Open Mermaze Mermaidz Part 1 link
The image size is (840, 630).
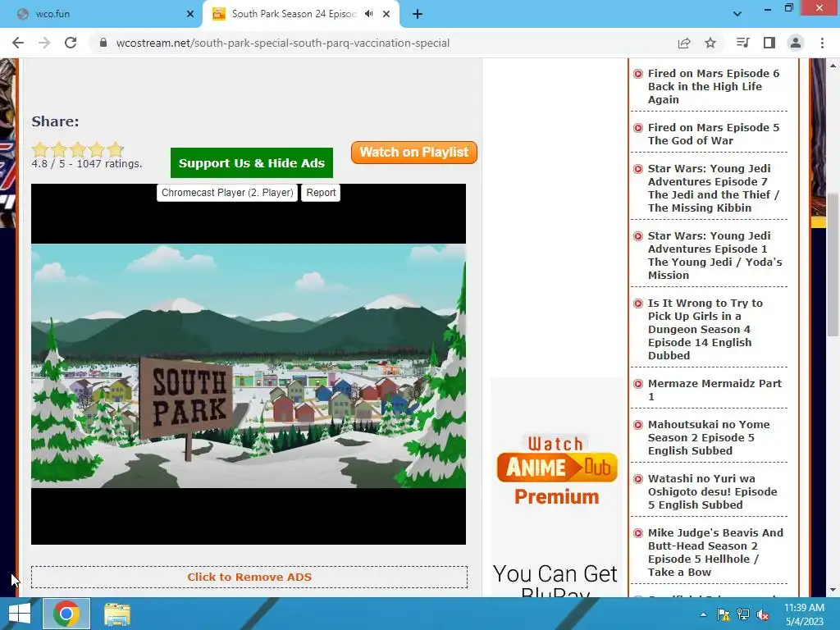coord(714,390)
